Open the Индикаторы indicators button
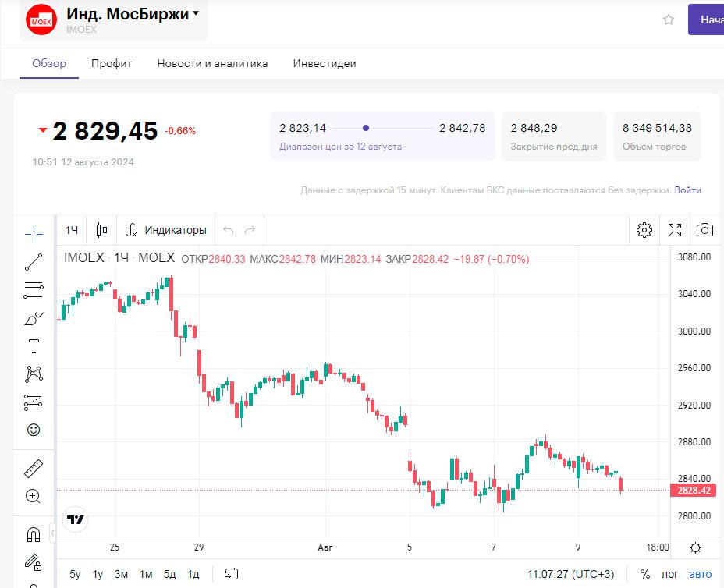724x588 pixels. [166, 230]
